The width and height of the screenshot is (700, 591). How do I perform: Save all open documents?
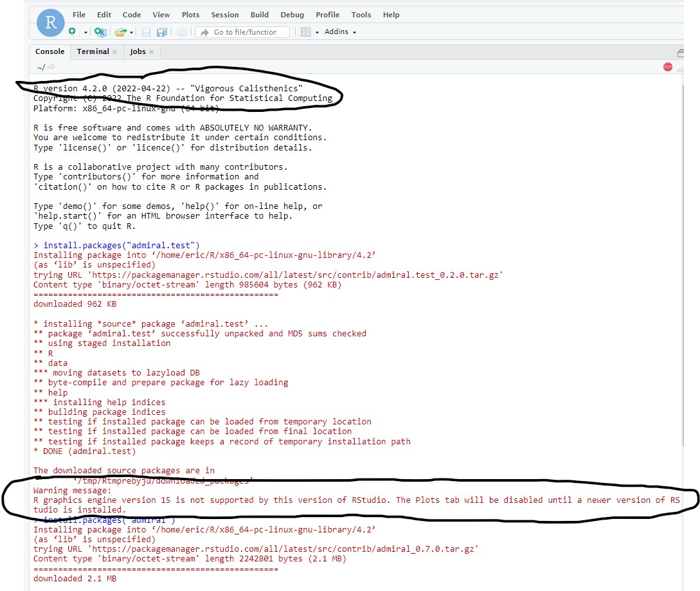tap(161, 32)
